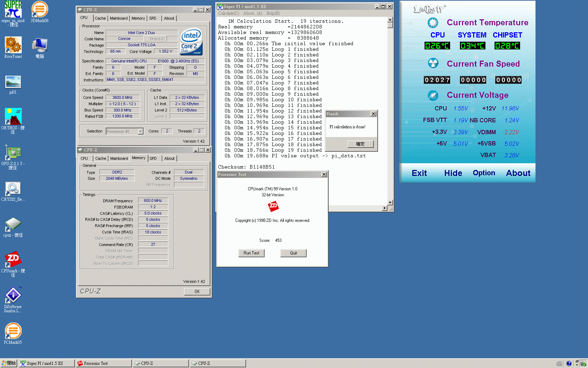
Task: Open About tab in upper CPU-Z window
Action: coord(169,18)
